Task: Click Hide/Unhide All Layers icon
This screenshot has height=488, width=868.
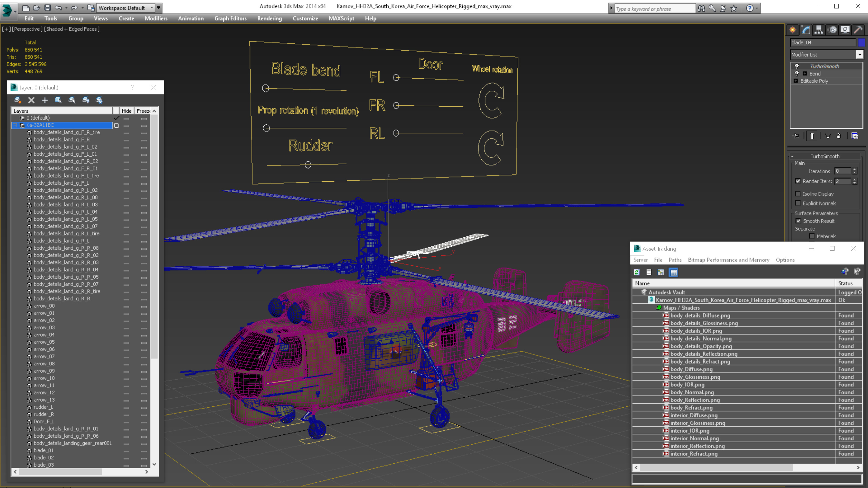Action: click(86, 100)
